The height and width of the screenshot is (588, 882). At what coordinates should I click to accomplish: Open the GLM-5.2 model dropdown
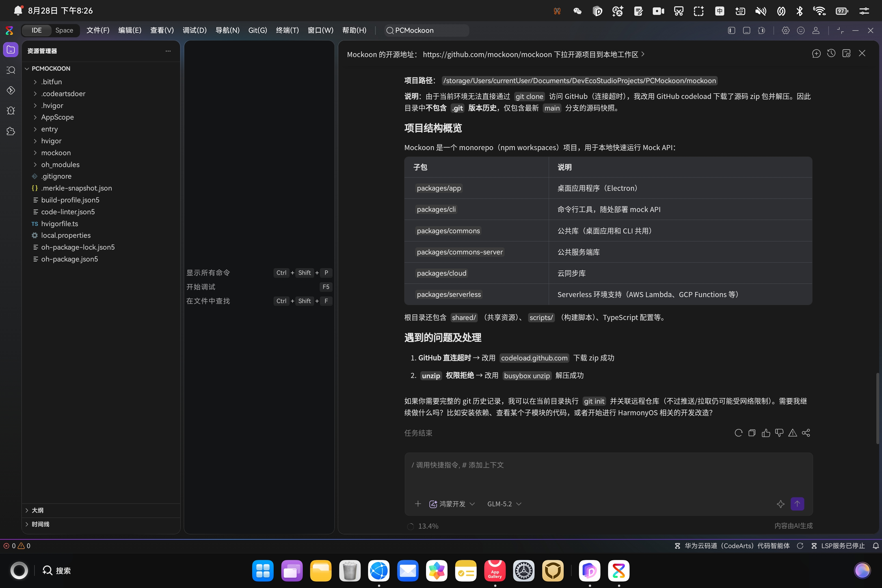coord(504,504)
